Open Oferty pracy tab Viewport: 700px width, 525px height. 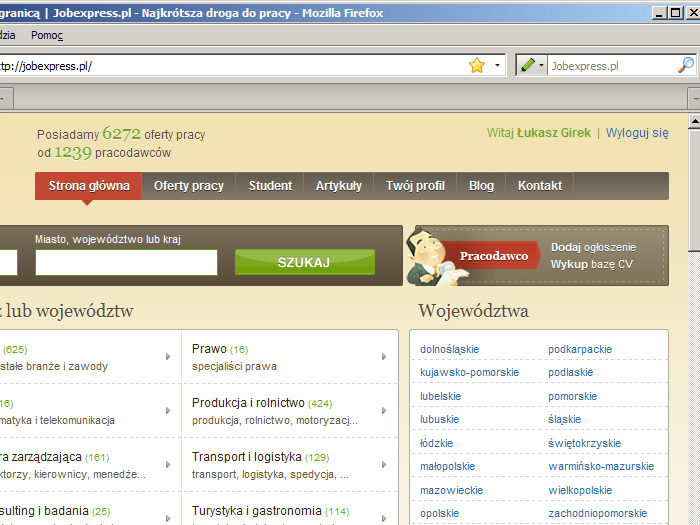point(189,186)
